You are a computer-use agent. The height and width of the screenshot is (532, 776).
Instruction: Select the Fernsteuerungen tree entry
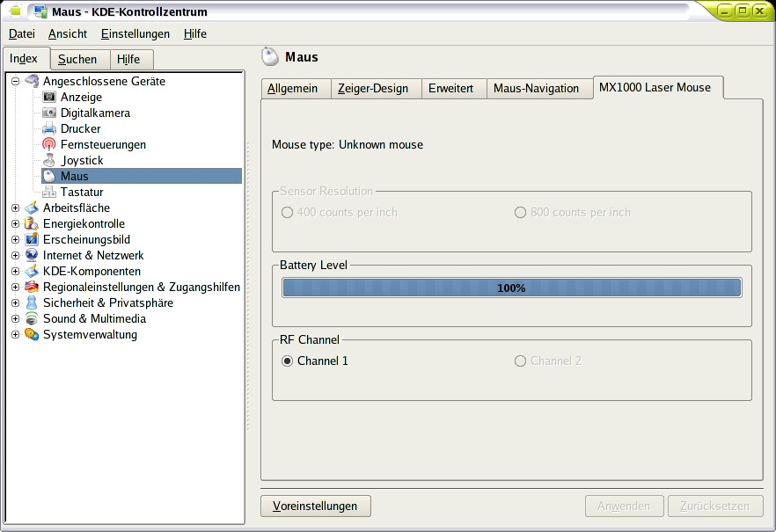tap(103, 144)
